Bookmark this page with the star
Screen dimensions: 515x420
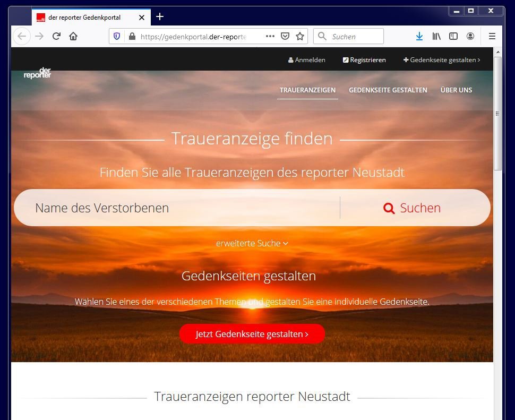(300, 36)
